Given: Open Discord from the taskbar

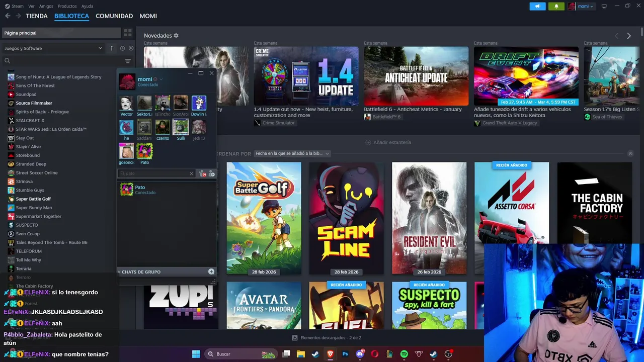Looking at the screenshot, I should 360,354.
